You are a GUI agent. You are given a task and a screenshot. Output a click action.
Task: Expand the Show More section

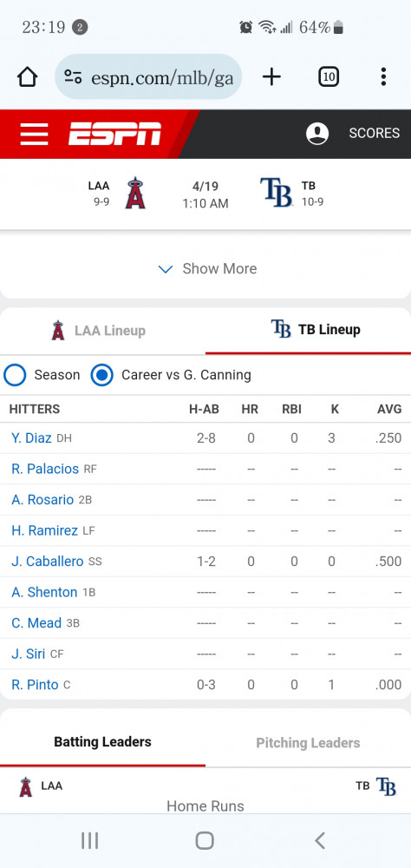click(x=205, y=269)
